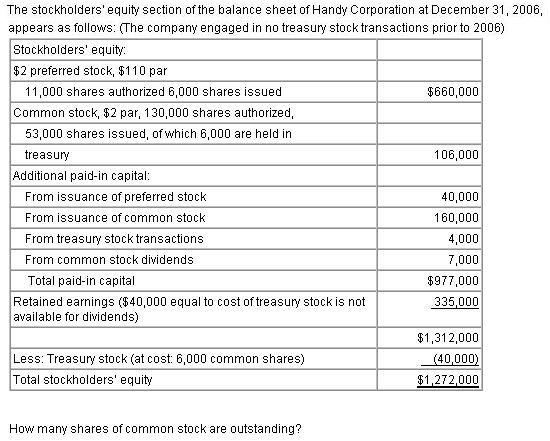Click the Retained earnings description cell

pos(194,309)
